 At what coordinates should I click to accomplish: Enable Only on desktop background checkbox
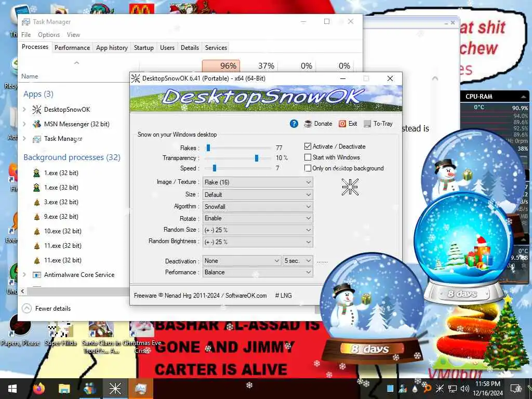(308, 168)
